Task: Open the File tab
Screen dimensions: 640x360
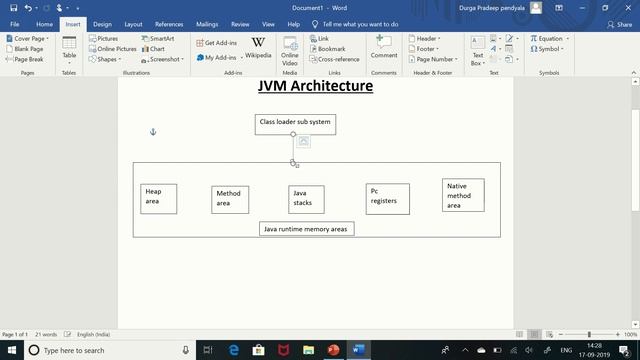Action: 15,24
